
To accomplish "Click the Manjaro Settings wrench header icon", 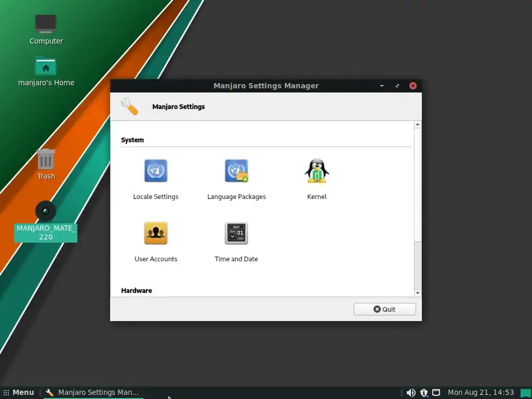I will tap(129, 106).
